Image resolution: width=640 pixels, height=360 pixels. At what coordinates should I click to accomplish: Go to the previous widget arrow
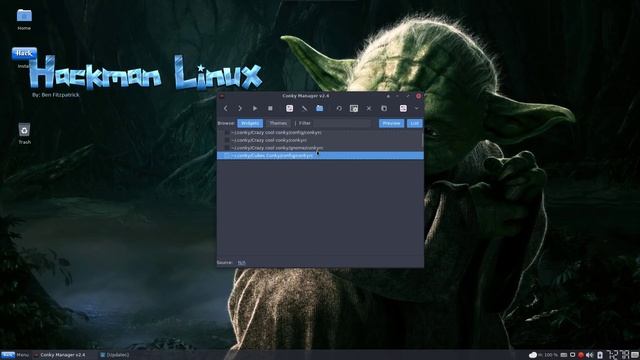(x=226, y=109)
